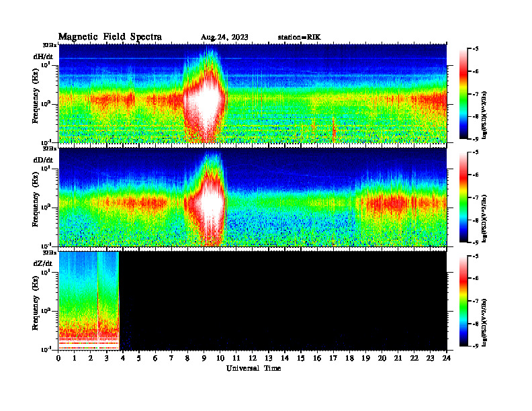The image size is (532, 411).
Task: Click the "10" hour tick on the time axis
Action: pos(220,358)
